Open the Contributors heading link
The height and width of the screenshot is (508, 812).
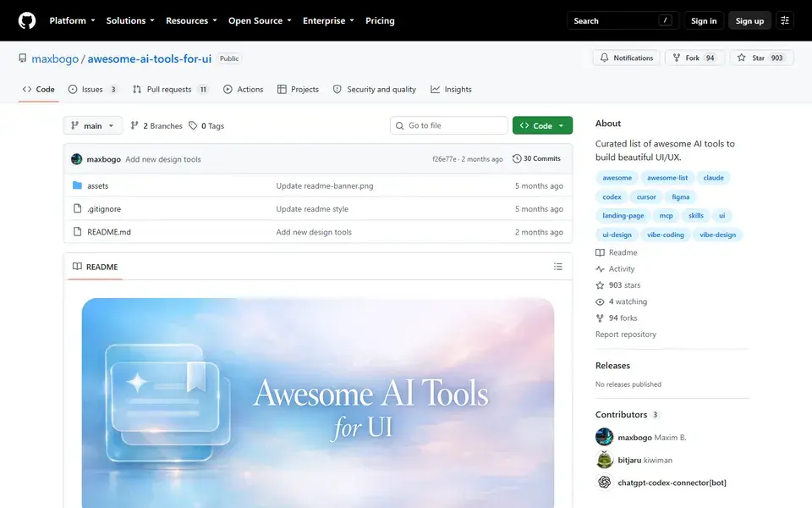pyautogui.click(x=627, y=415)
